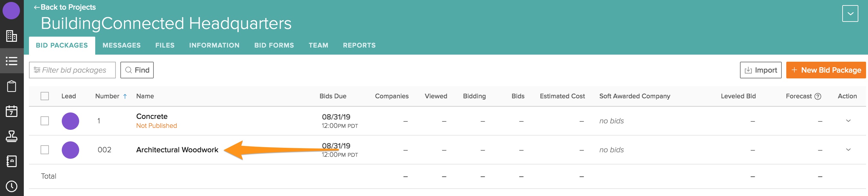This screenshot has height=196, width=868.
Task: Click the New Bid Package button
Action: (826, 70)
